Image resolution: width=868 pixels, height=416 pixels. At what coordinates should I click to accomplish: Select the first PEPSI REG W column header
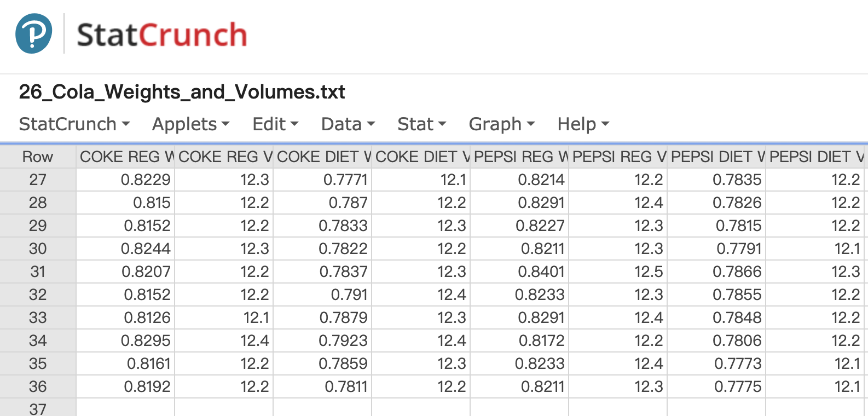pyautogui.click(x=519, y=157)
